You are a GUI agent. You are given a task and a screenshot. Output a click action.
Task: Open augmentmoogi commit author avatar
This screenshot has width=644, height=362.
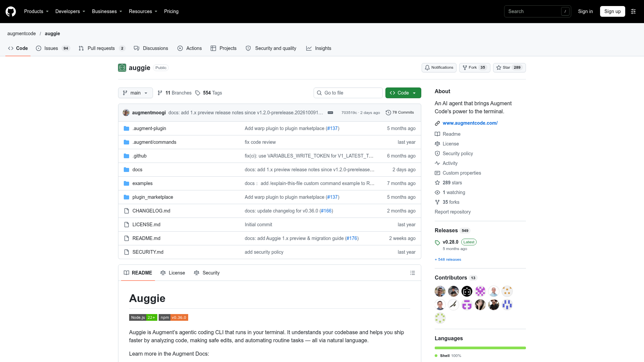[x=126, y=113]
